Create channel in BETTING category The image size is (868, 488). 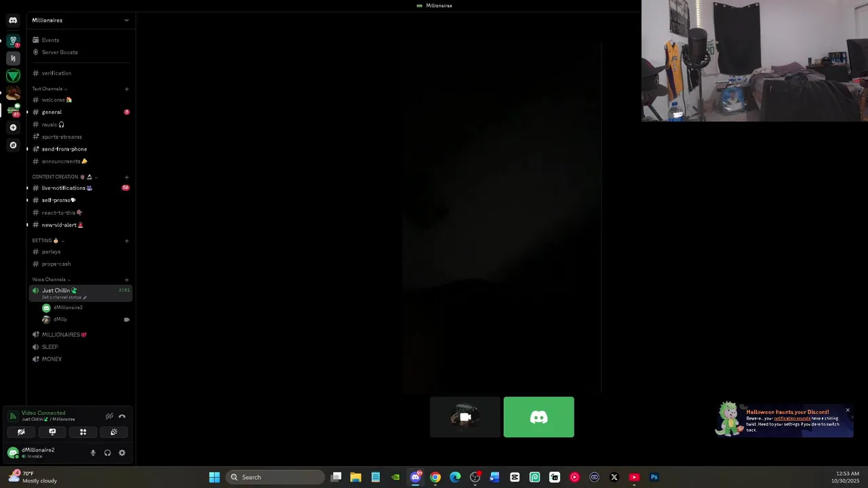(127, 241)
